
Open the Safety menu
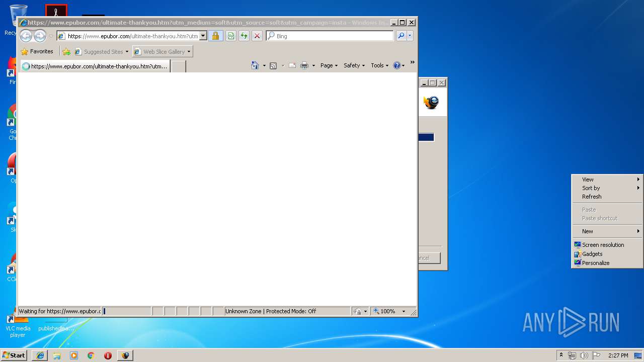[x=354, y=65]
